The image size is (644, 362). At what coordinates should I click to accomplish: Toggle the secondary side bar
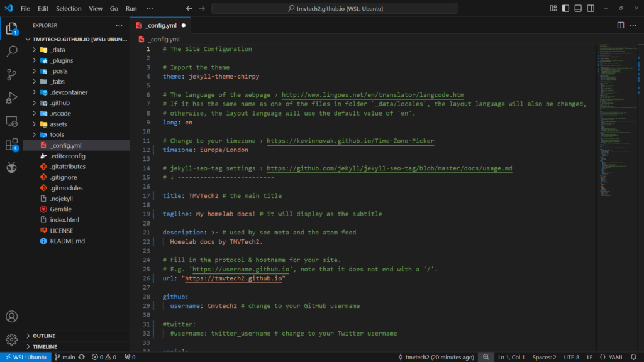click(591, 8)
